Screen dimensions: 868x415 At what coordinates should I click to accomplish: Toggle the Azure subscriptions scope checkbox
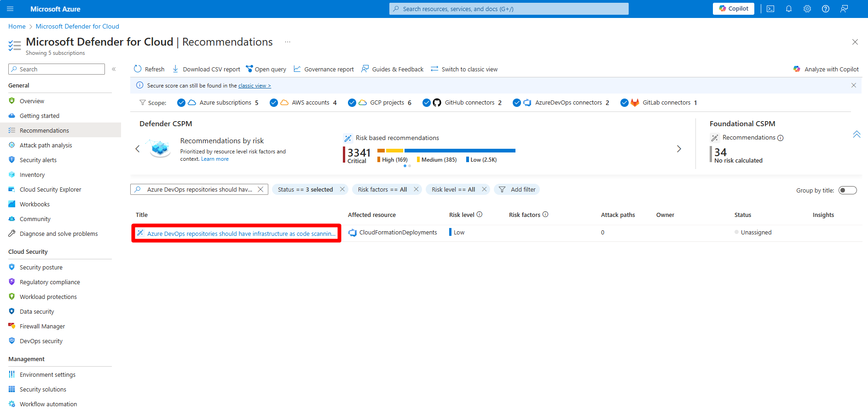point(181,103)
